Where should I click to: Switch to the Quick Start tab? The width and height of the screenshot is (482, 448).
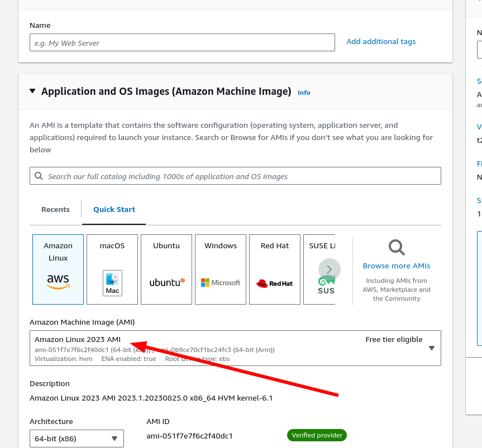tap(114, 210)
